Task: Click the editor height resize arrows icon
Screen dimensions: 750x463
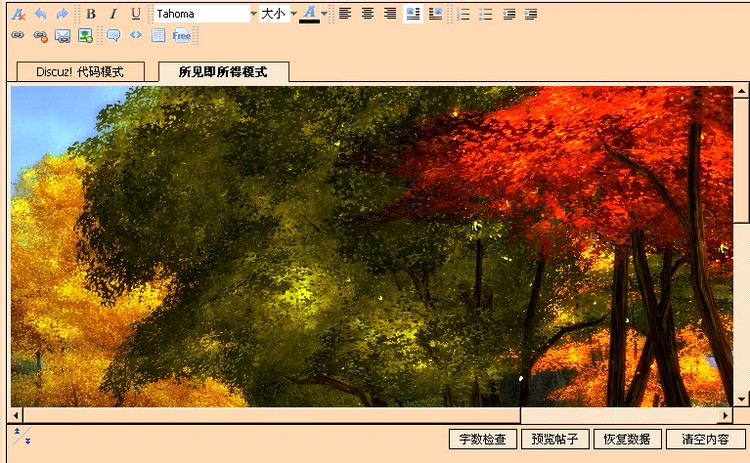Action: [x=22, y=436]
